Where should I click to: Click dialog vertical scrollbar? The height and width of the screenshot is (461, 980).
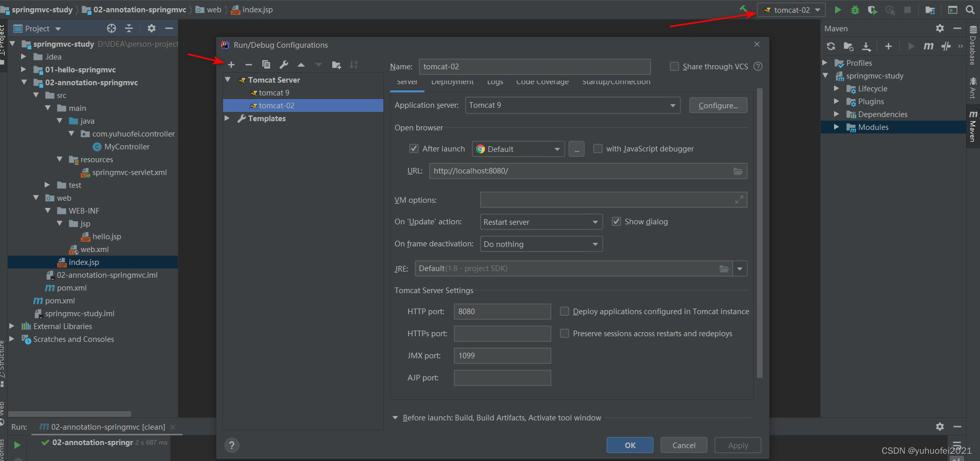point(760,234)
